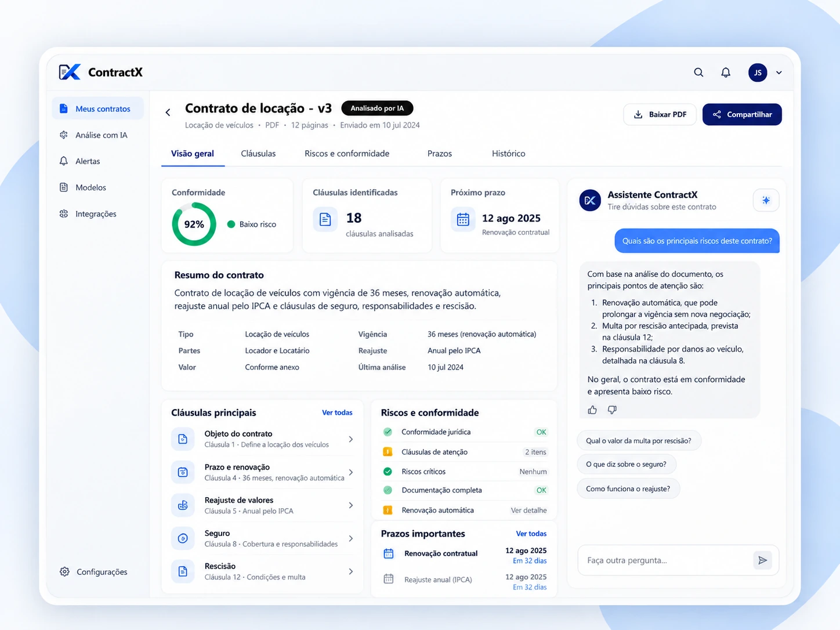Click the Rescisão clause icon
The image size is (840, 630).
(x=183, y=571)
